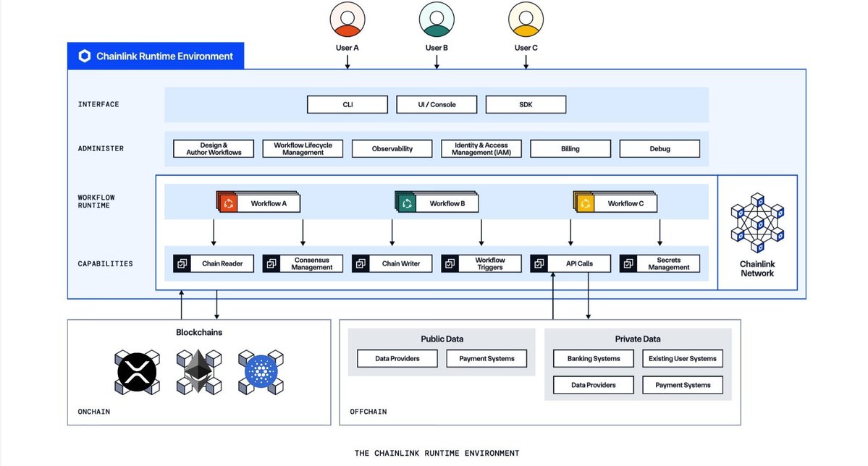Click the Blockchains heading
Viewport: 868px width, 466px height.
199,332
